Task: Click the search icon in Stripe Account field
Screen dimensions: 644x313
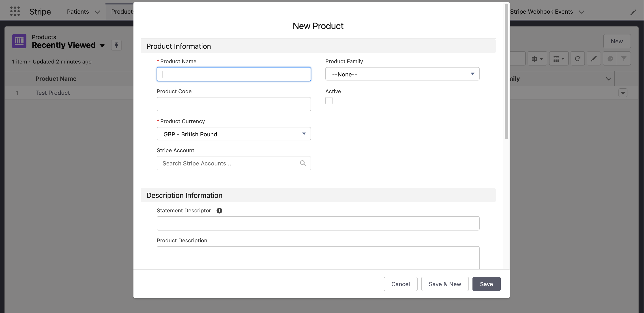Action: pyautogui.click(x=303, y=163)
